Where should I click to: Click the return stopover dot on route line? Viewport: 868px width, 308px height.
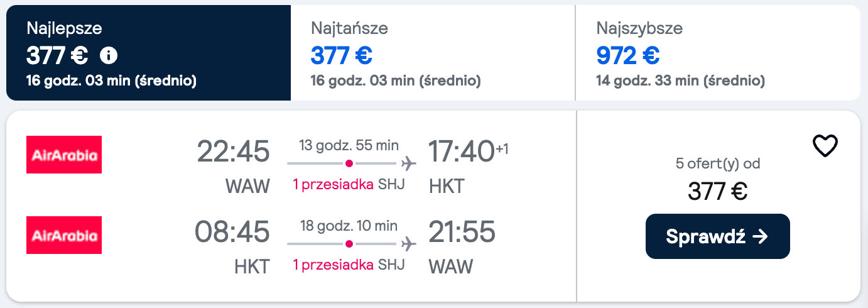tap(349, 243)
